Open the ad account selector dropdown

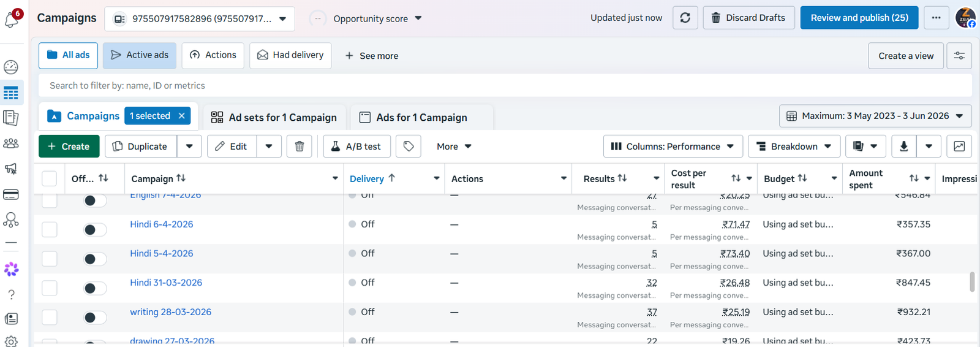[200, 19]
